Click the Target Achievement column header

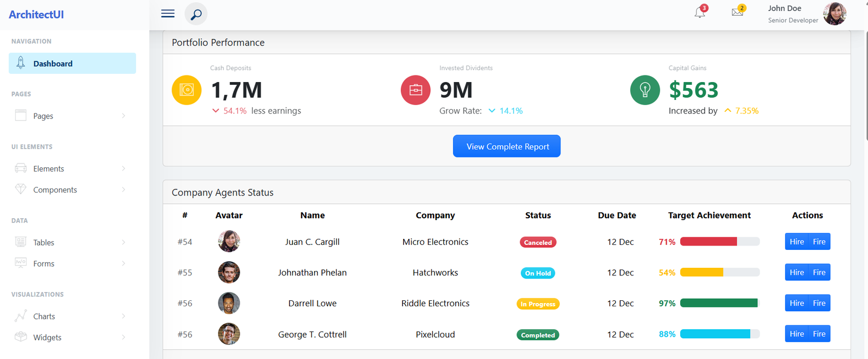click(x=709, y=215)
